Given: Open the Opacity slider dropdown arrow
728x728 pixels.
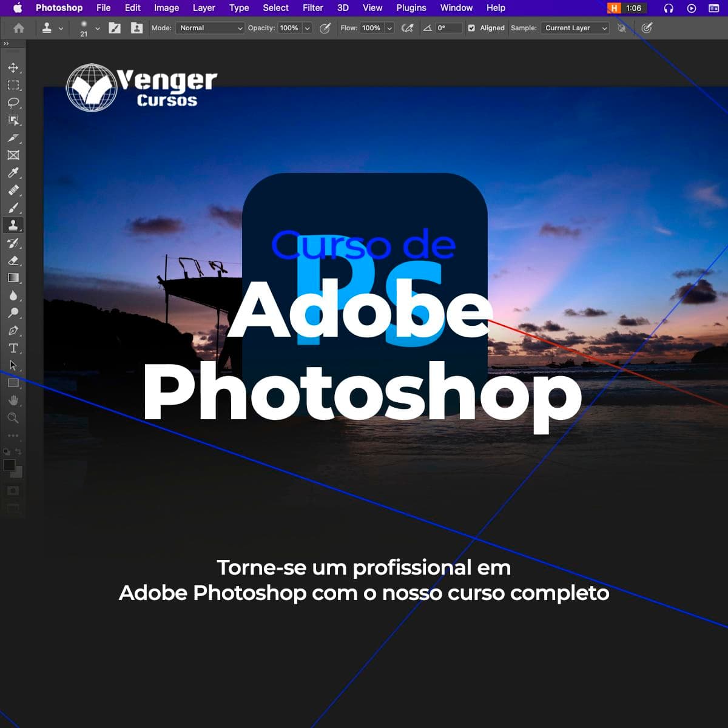Looking at the screenshot, I should click(307, 28).
